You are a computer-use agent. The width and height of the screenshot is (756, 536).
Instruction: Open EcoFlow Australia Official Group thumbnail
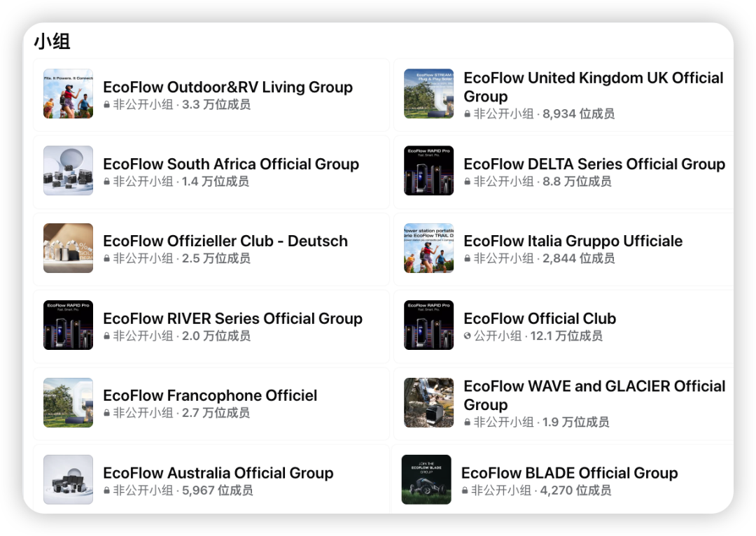[x=68, y=479]
